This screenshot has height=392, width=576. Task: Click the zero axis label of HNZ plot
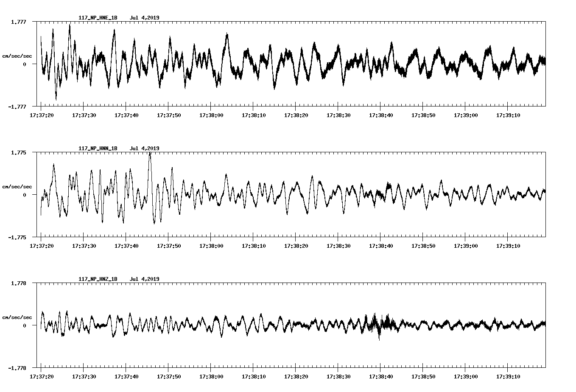coord(25,325)
